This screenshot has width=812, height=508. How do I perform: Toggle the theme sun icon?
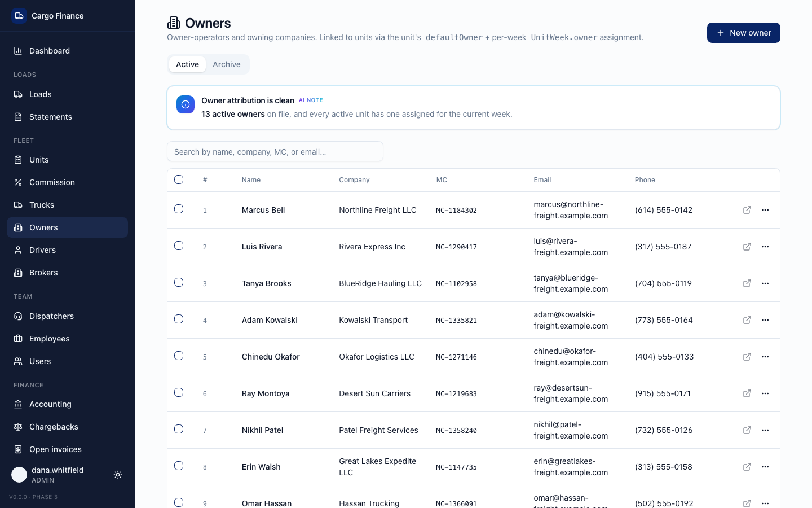118,475
